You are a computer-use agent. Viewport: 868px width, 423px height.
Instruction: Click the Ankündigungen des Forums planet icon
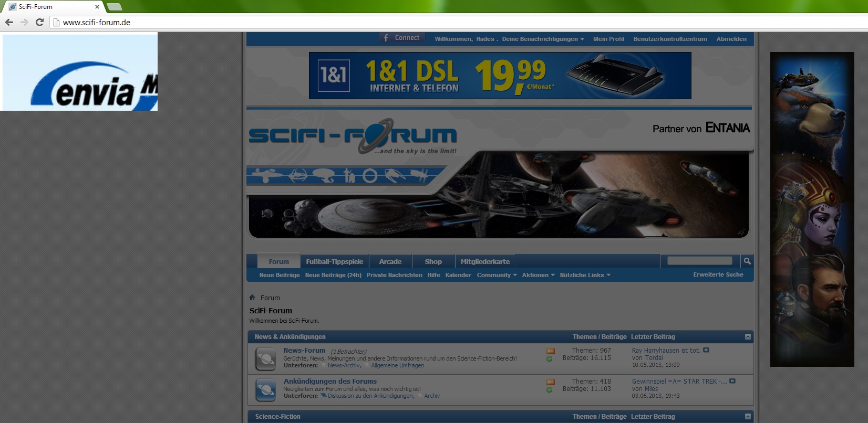(266, 390)
